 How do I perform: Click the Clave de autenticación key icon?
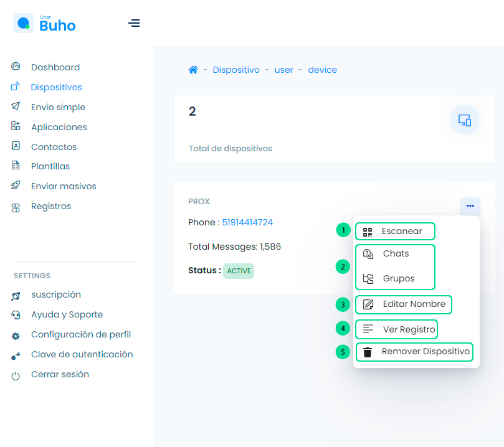pyautogui.click(x=16, y=355)
